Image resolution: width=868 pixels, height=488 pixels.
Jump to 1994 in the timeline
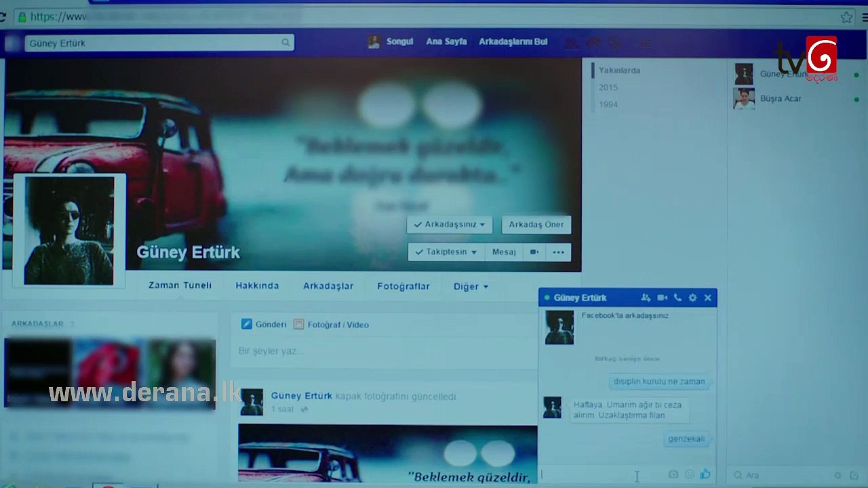point(608,104)
